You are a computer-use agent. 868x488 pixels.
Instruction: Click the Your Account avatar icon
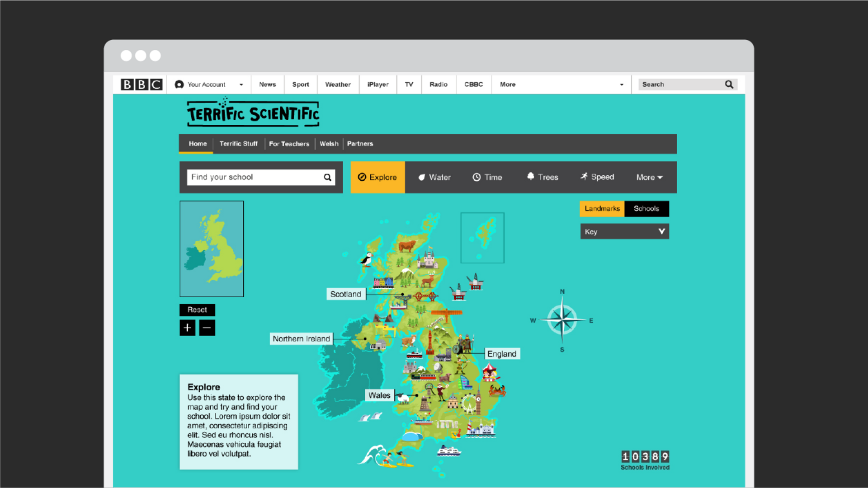(179, 84)
